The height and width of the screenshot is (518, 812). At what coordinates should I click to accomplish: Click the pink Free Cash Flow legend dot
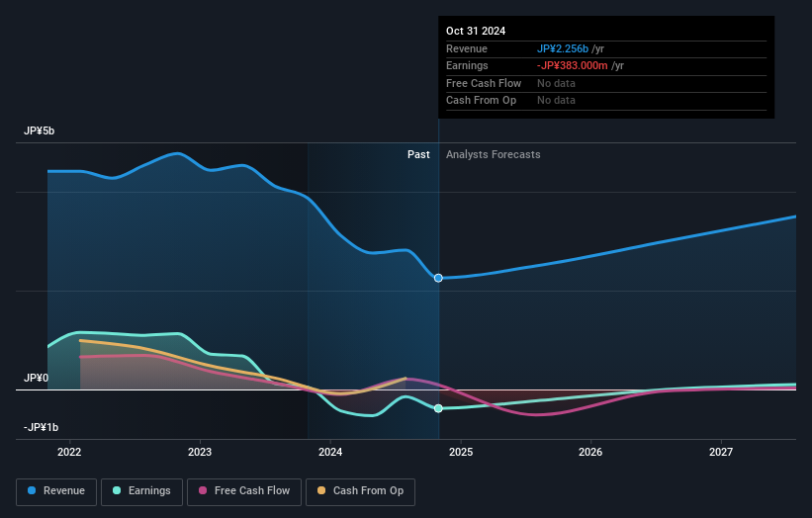click(x=203, y=490)
